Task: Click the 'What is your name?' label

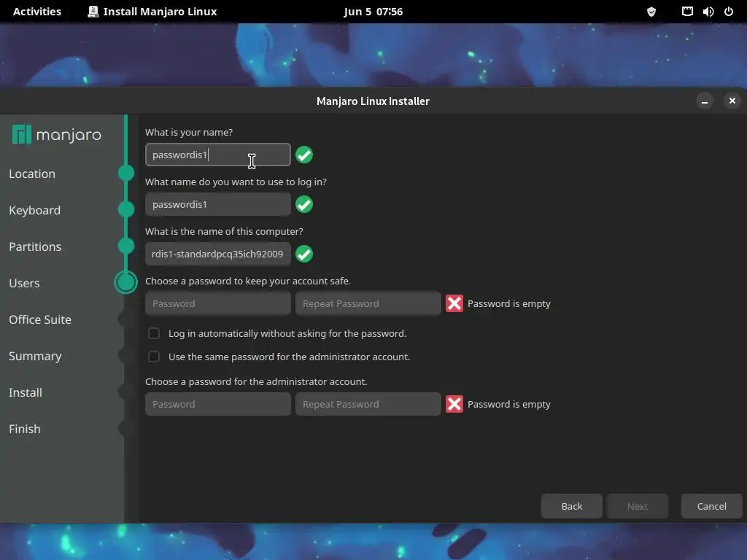Action: tap(189, 133)
